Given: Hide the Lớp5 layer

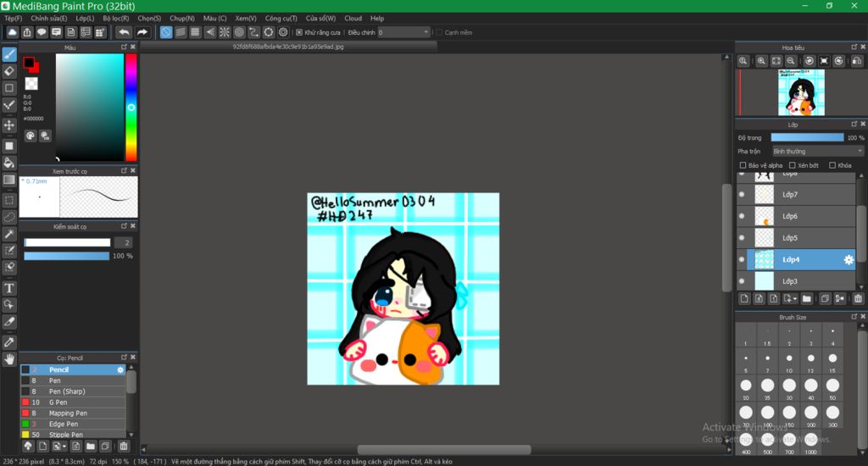Looking at the screenshot, I should [x=742, y=237].
